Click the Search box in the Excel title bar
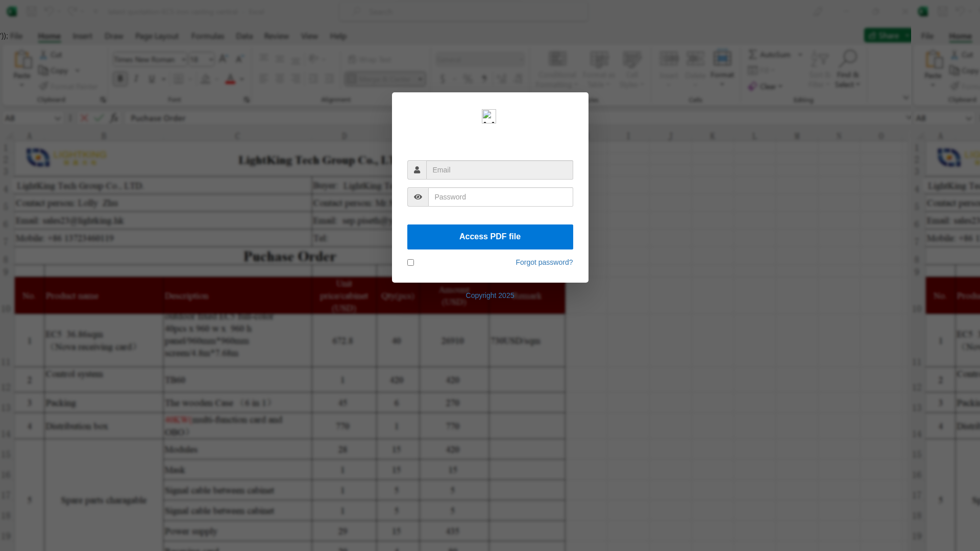Screen dimensions: 980x551 coord(463,12)
